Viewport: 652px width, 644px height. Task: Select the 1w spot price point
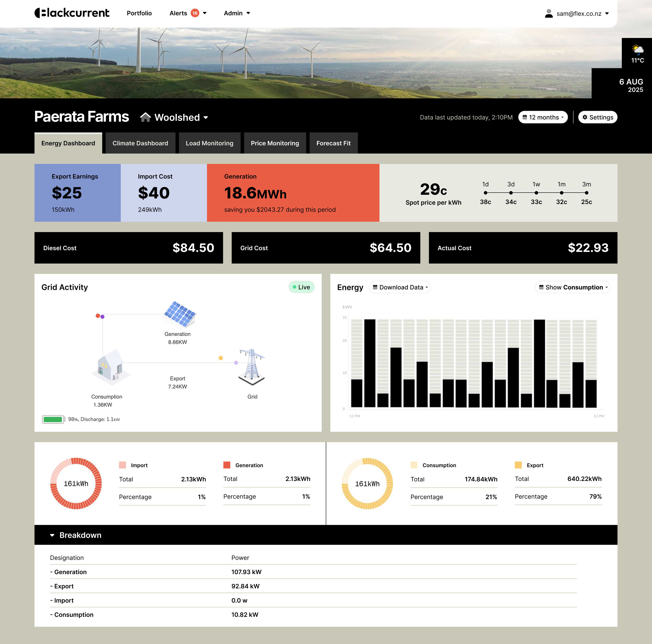point(536,193)
